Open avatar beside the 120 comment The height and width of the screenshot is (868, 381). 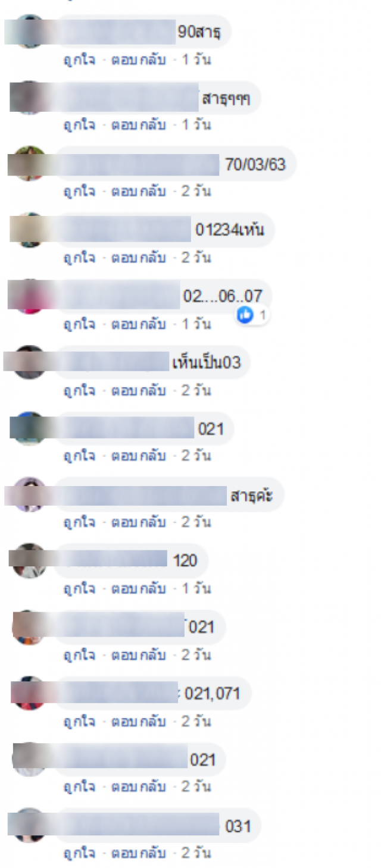click(x=29, y=560)
